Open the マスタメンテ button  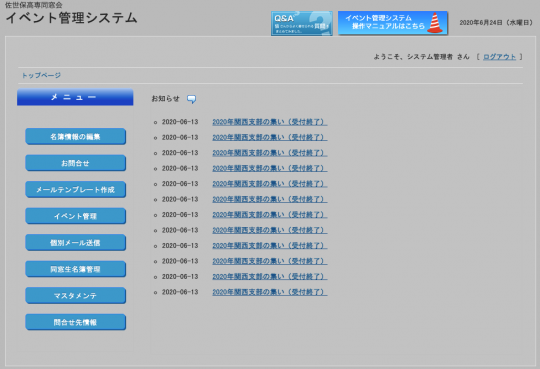[75, 296]
